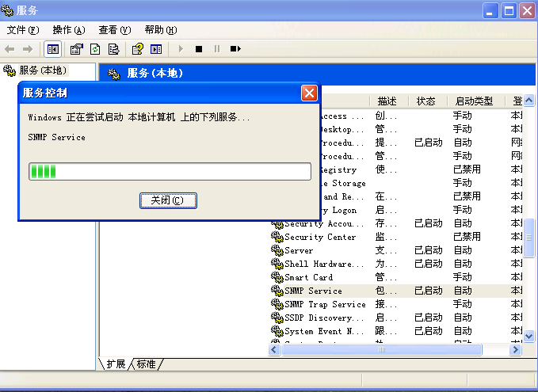Image resolution: width=538 pixels, height=392 pixels.
Task: Click the vertical scrollbar up arrow
Action: tap(528, 101)
